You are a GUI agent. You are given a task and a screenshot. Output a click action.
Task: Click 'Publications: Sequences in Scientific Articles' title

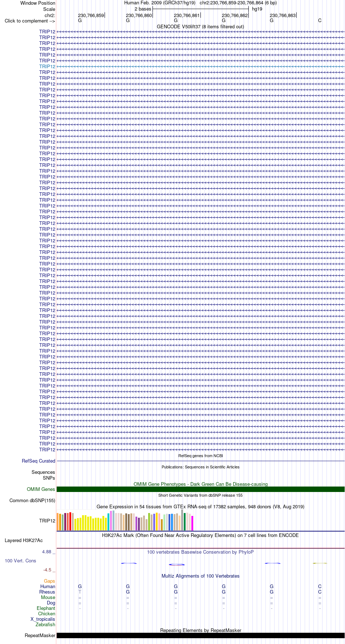200,467
